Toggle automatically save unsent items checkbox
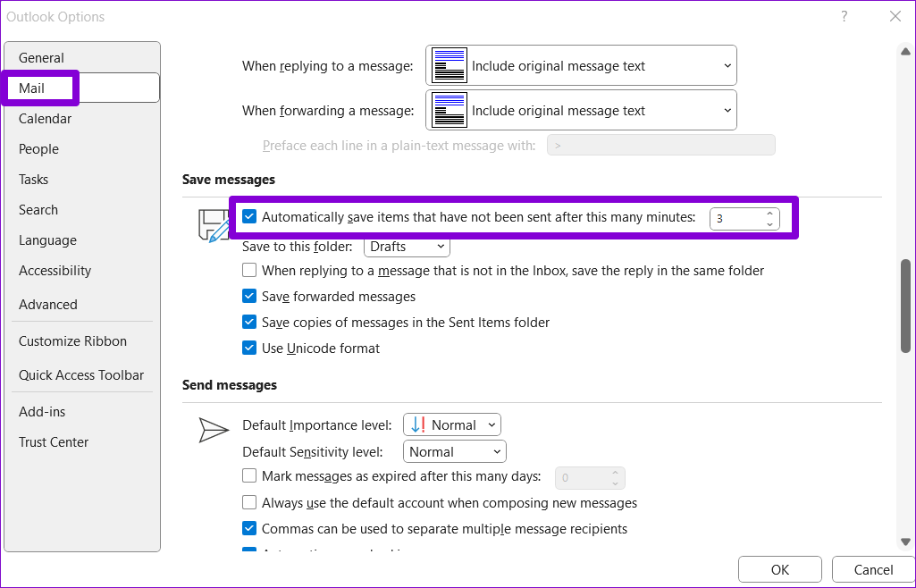 pos(249,216)
